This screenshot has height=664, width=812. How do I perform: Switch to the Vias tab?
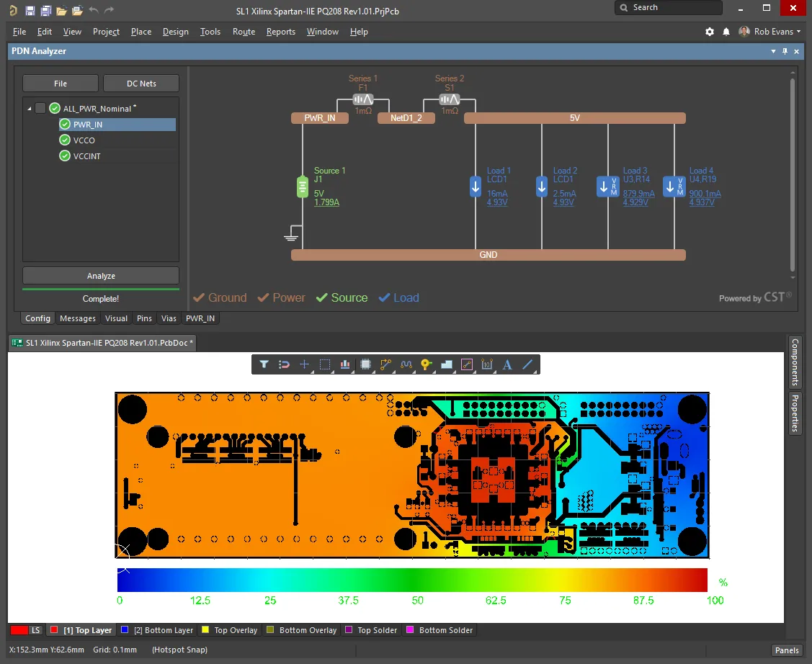[x=169, y=318]
